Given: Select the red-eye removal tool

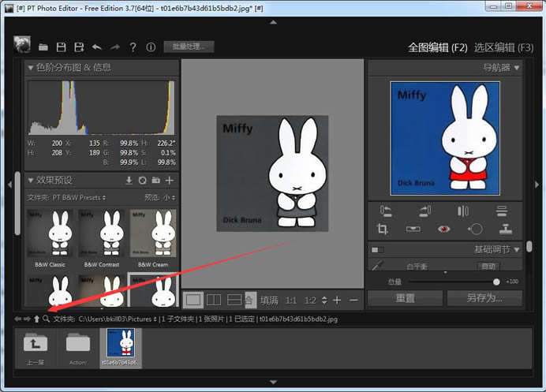Looking at the screenshot, I should click(x=444, y=229).
